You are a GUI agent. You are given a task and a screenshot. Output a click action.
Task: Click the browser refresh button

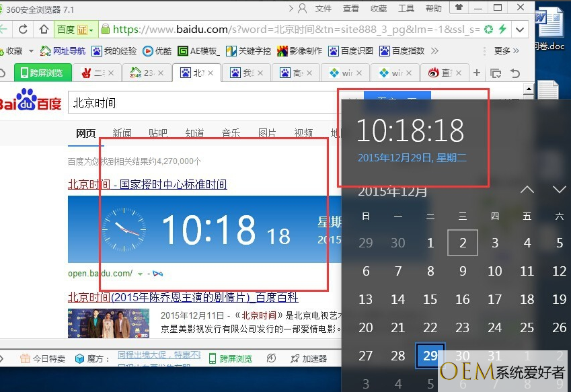(x=23, y=30)
